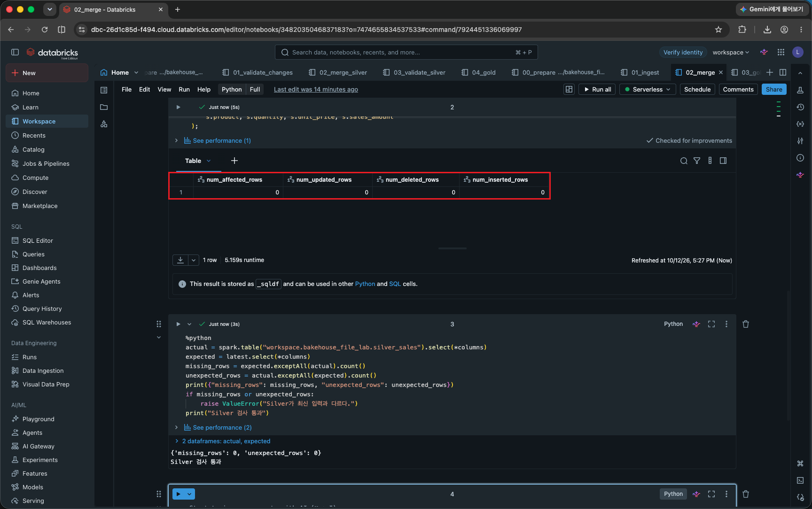Screen dimensions: 812x509
Task: Click the trash icon to delete cell 3
Action: [x=746, y=324]
